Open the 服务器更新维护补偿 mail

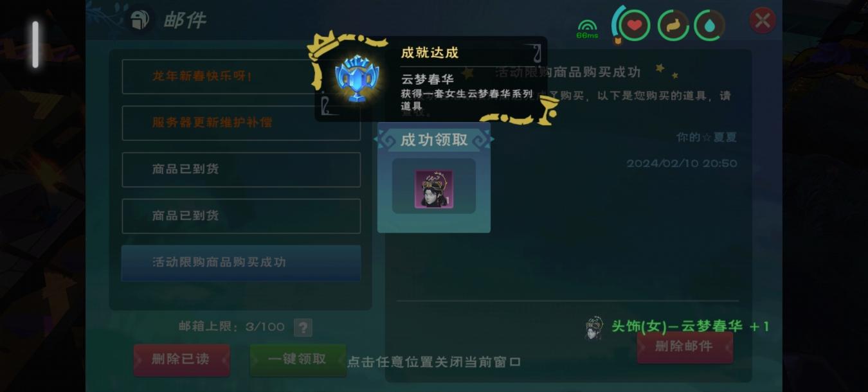(241, 123)
